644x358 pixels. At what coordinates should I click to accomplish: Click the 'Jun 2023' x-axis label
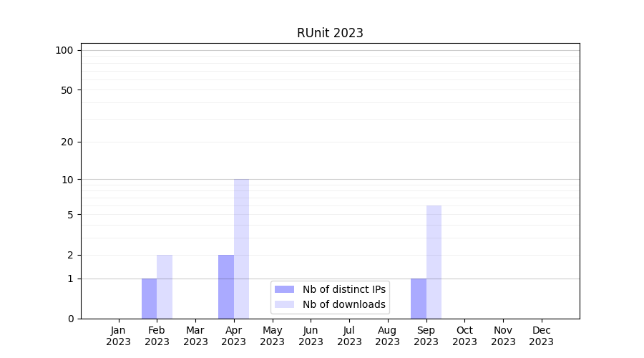point(311,336)
